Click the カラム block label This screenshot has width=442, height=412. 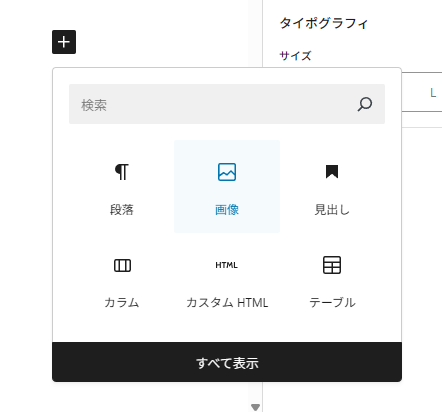[122, 302]
